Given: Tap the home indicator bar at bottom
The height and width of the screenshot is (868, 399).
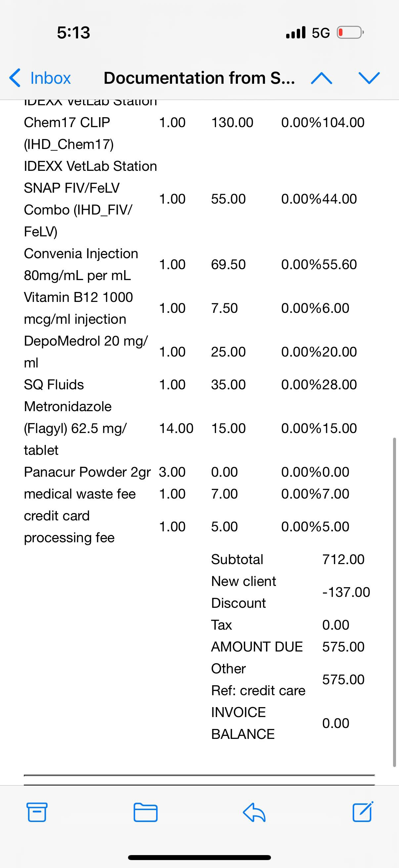Looking at the screenshot, I should click(x=199, y=857).
